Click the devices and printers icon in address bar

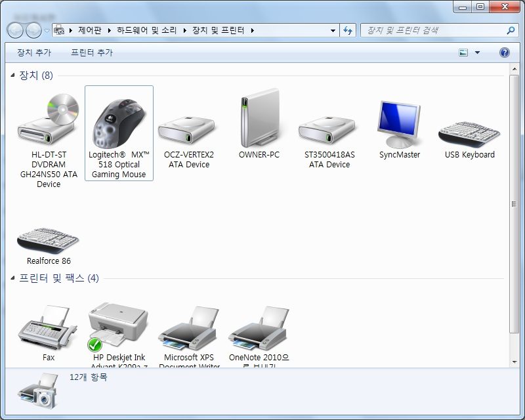point(59,30)
